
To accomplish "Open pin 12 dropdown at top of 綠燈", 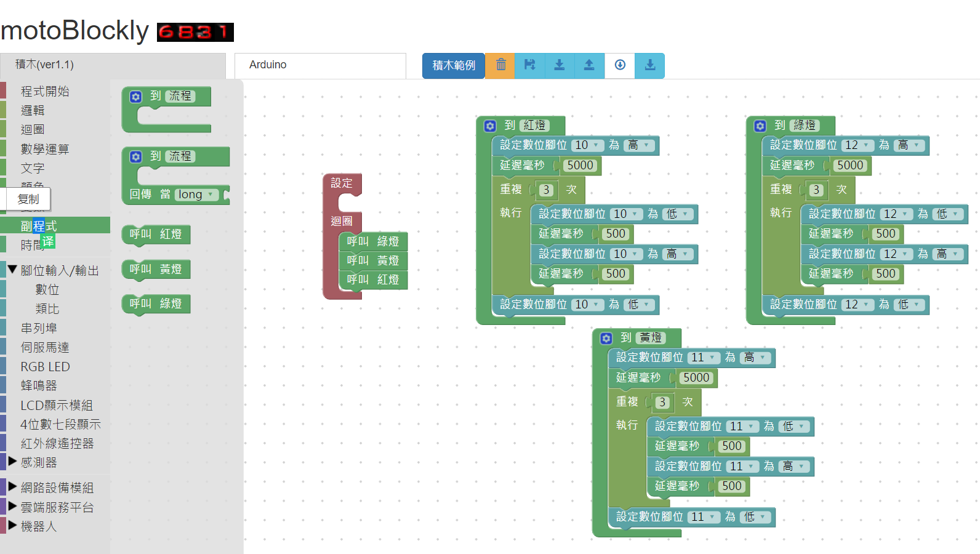I will (857, 145).
